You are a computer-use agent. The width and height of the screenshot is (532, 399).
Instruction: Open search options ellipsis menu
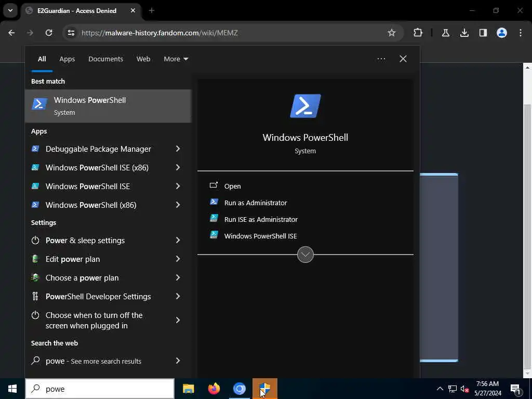(x=381, y=59)
